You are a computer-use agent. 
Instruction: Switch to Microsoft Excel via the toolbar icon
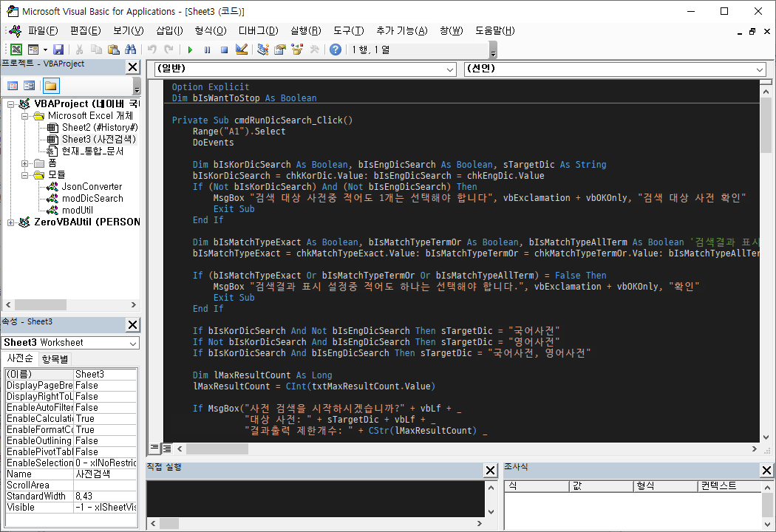(x=16, y=50)
